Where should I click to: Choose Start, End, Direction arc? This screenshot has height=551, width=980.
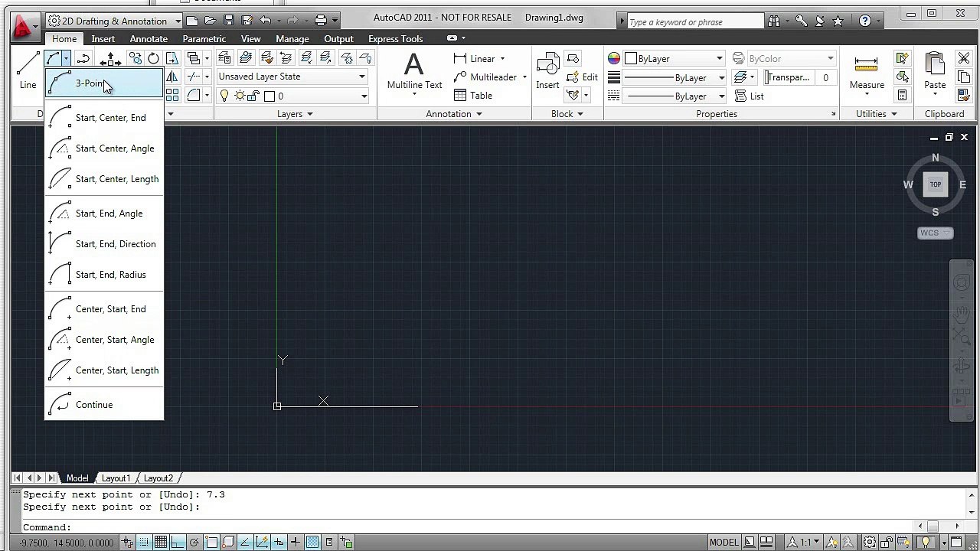point(104,244)
